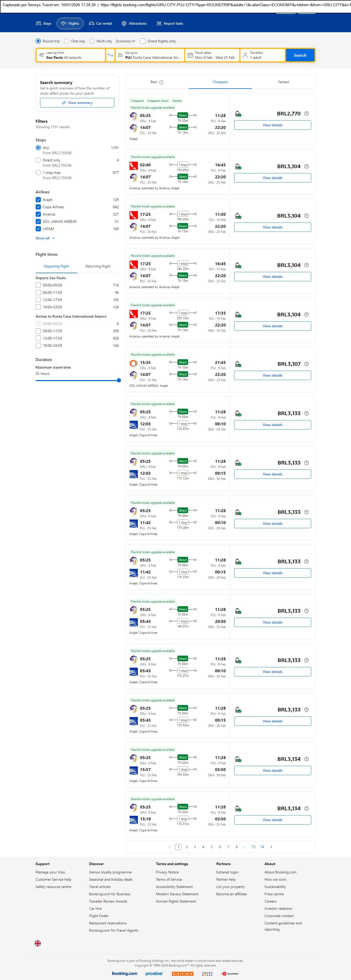Click the calendar icon in Travel dates
Screen dimensions: 351x980
190,55
